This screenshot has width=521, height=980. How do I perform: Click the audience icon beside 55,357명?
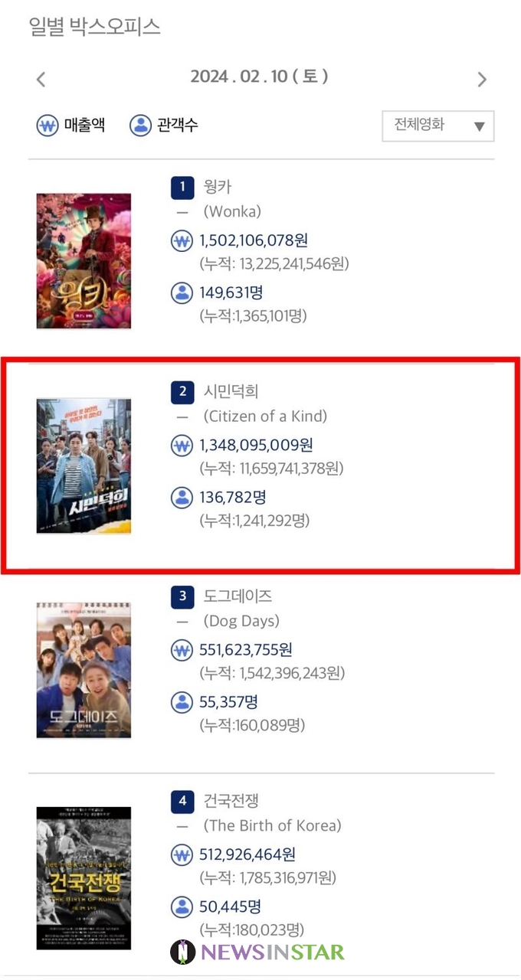tap(182, 702)
